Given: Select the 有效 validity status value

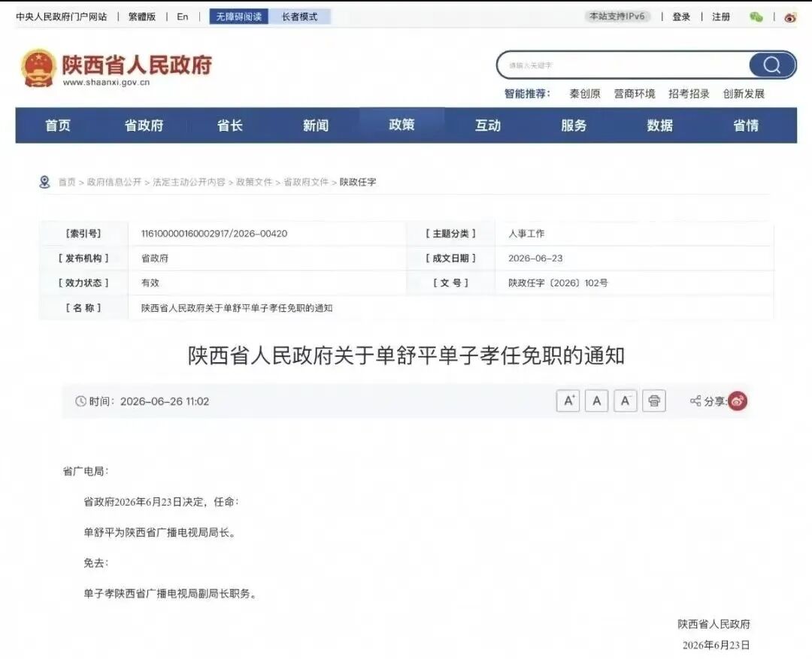Looking at the screenshot, I should [x=150, y=283].
